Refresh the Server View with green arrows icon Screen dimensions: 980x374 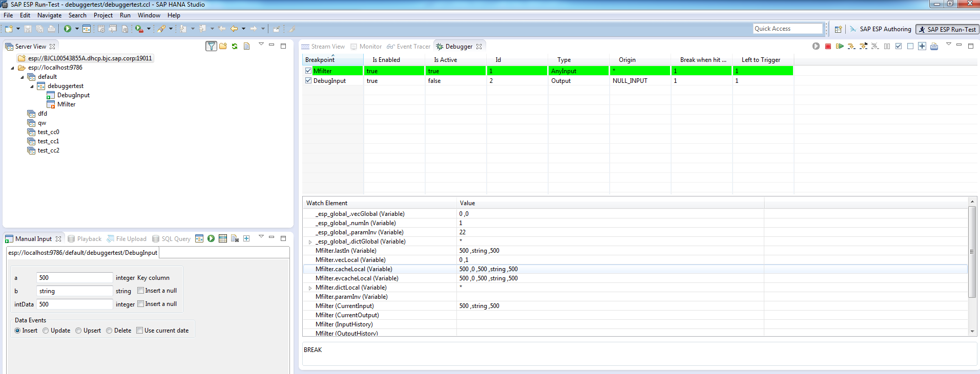[235, 46]
